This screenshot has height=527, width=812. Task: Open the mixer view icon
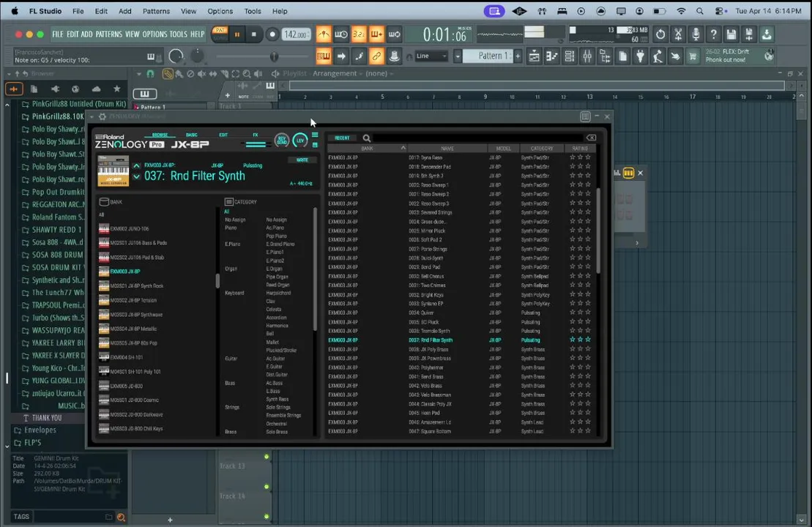587,56
